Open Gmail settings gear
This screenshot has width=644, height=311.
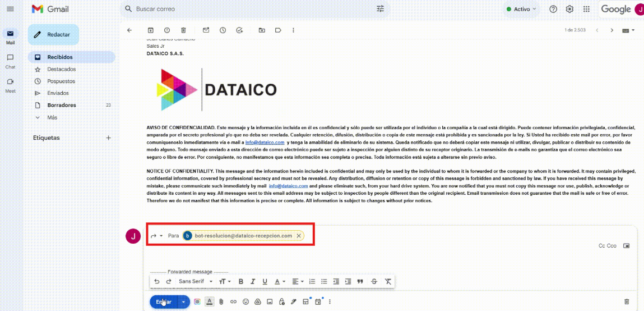point(569,9)
